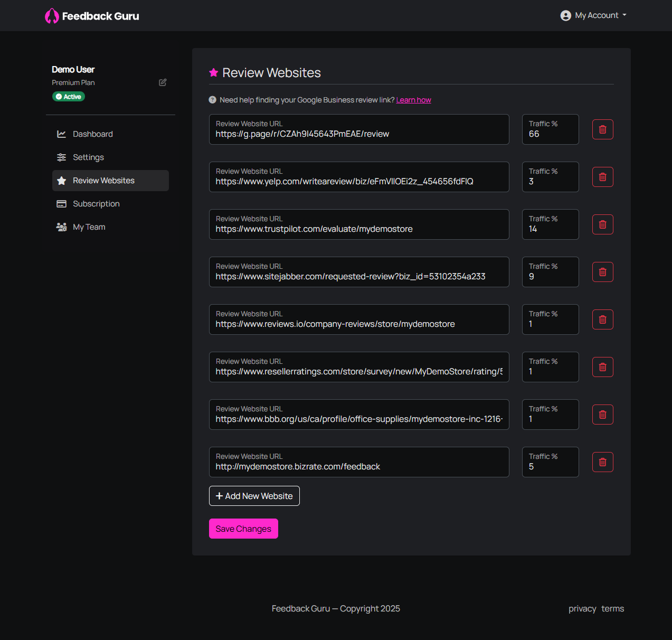The width and height of the screenshot is (672, 640).
Task: Click Traffic % field in reviews.io row
Action: coord(551,319)
